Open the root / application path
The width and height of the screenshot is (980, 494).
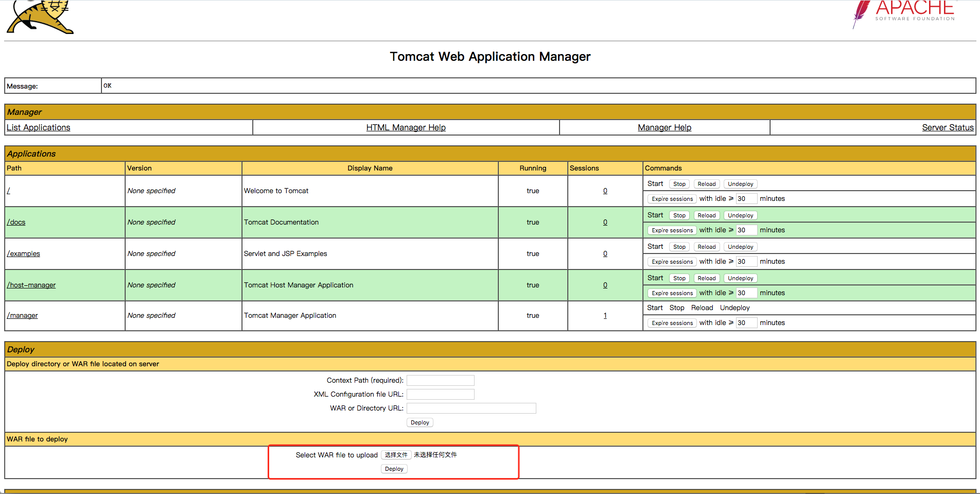pos(9,191)
